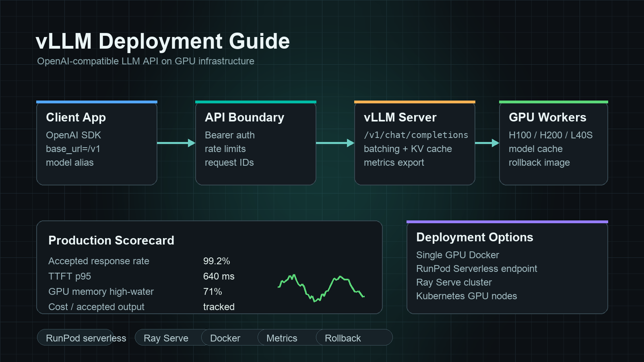Click 'request IDs' line
The width and height of the screenshot is (644, 362).
tap(229, 162)
